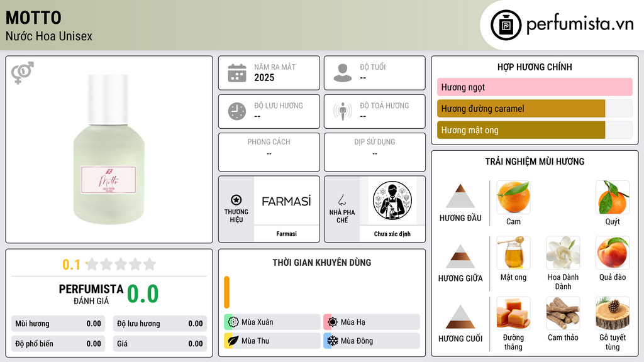Select the Mùa Đông season chip
644x362 pixels.
[371, 341]
